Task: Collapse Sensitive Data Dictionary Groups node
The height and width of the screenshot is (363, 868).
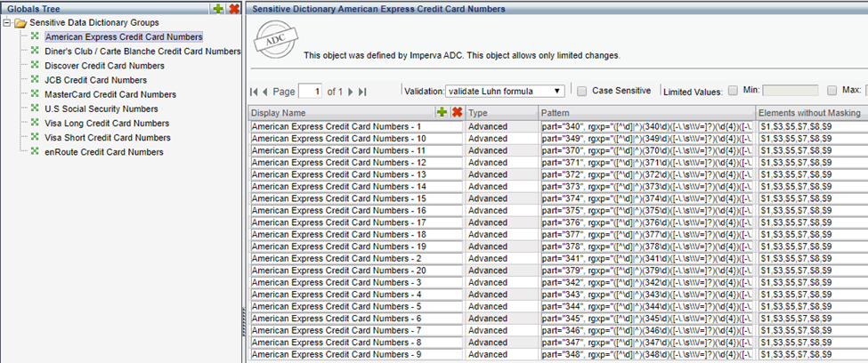Action: pos(7,23)
